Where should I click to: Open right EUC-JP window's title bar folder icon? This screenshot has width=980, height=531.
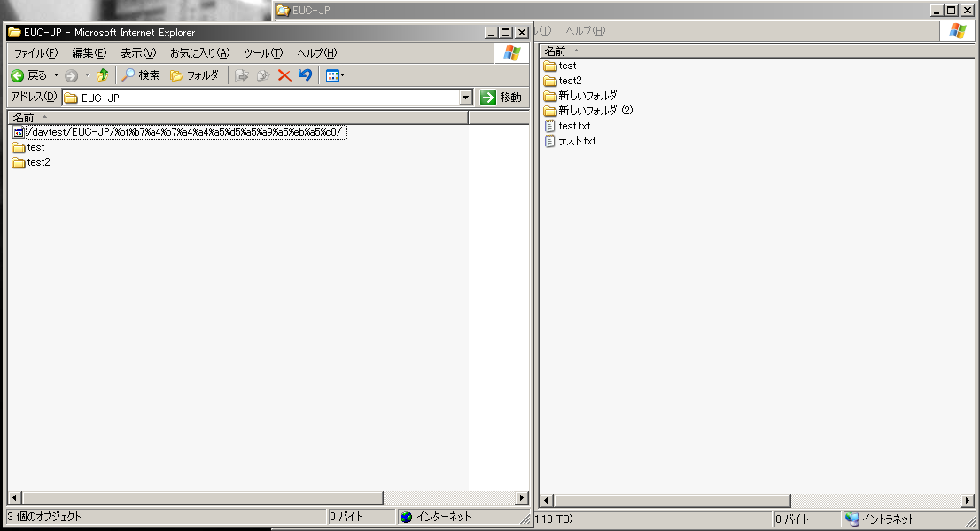pos(284,11)
